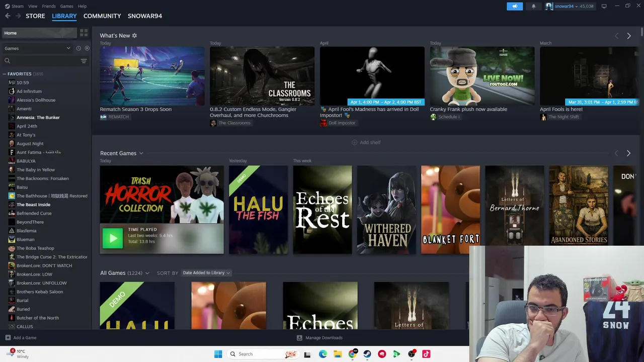Screen dimensions: 644x362
Task: Open Withered Haven game tile
Action: (x=386, y=210)
